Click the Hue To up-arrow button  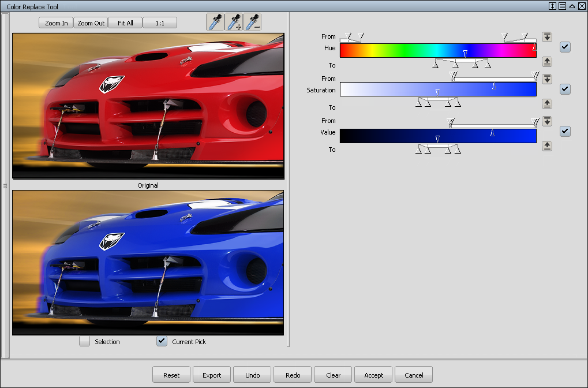(547, 62)
